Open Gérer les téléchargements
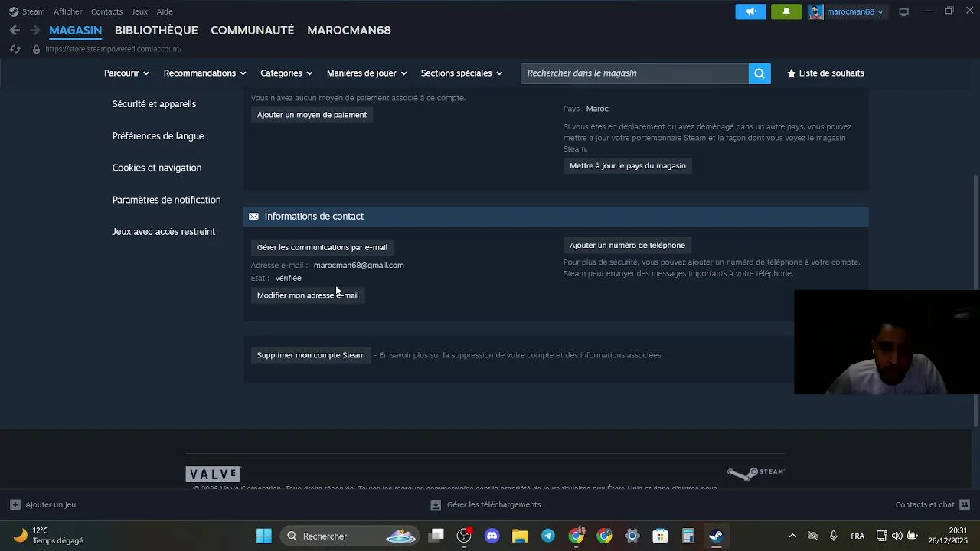Screen dimensions: 980x551 (x=485, y=504)
